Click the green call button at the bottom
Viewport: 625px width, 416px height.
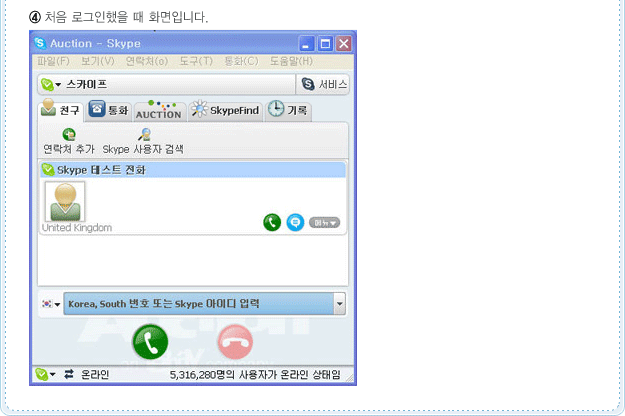coord(150,342)
